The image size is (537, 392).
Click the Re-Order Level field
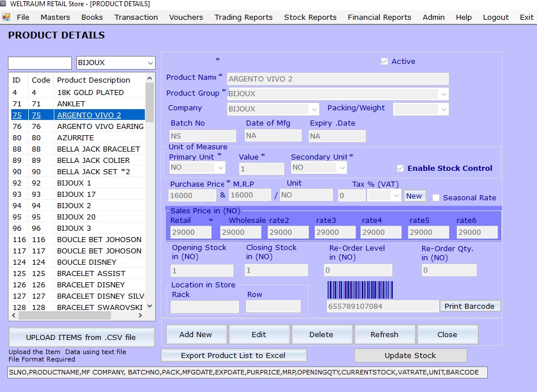click(358, 270)
